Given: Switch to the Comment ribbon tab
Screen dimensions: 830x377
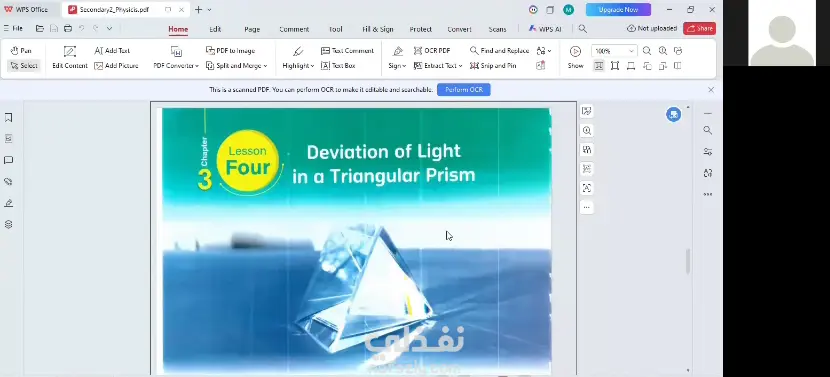Looking at the screenshot, I should pos(294,29).
